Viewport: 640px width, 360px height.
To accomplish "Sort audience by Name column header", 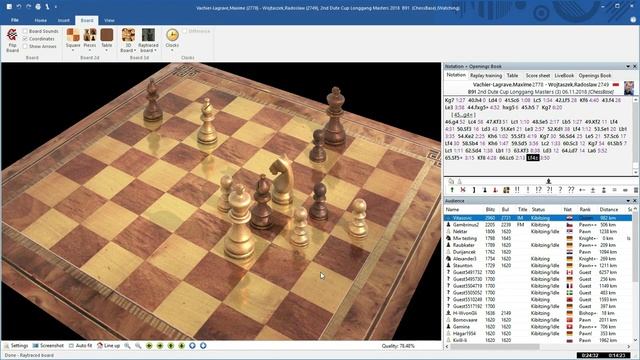I will (x=452, y=209).
